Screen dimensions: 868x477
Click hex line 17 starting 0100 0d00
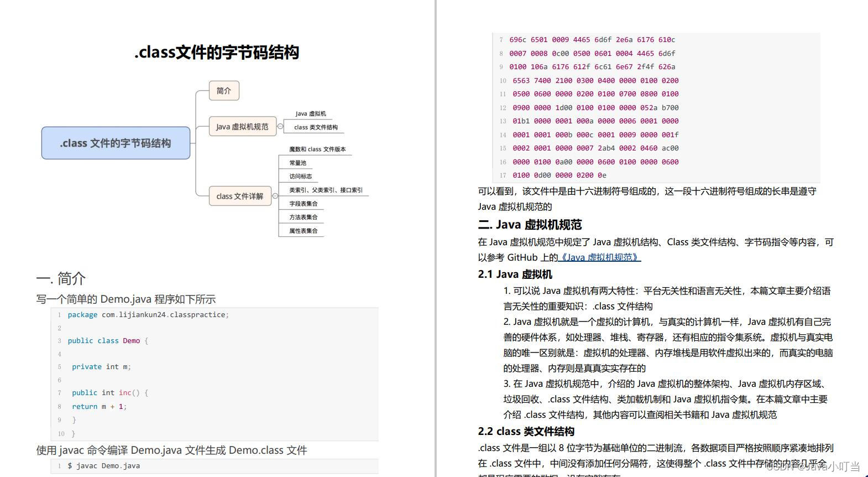[560, 175]
